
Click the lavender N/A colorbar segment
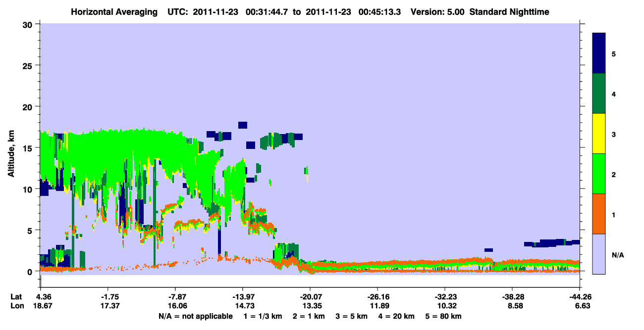tap(599, 253)
